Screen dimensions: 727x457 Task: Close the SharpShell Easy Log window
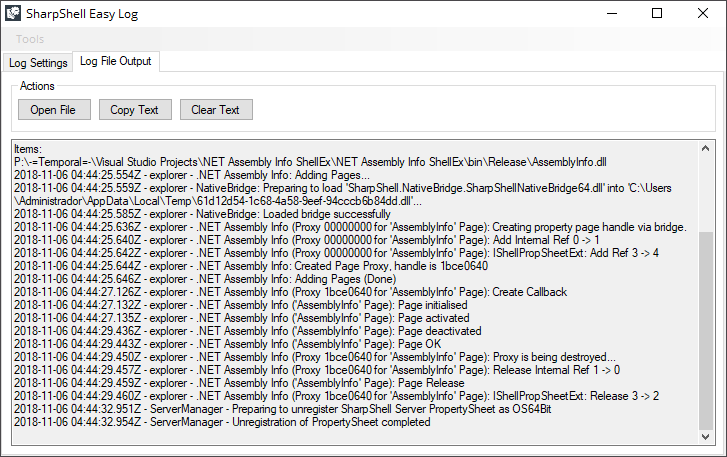703,13
